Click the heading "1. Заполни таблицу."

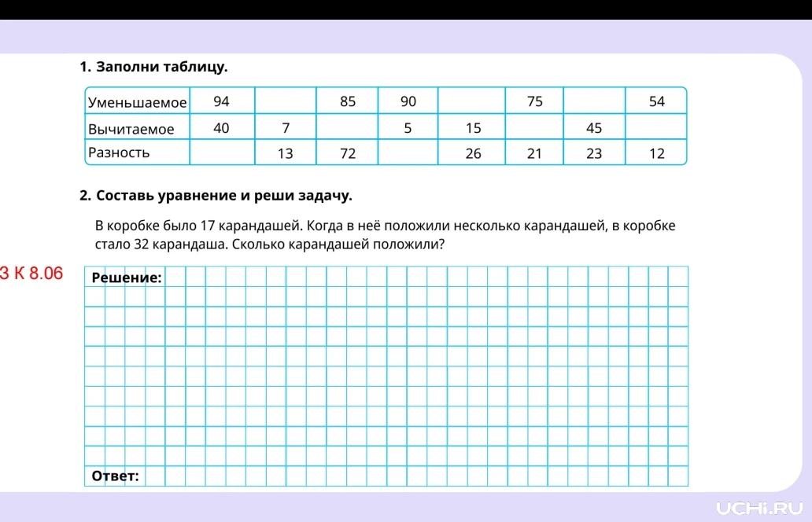click(x=153, y=67)
